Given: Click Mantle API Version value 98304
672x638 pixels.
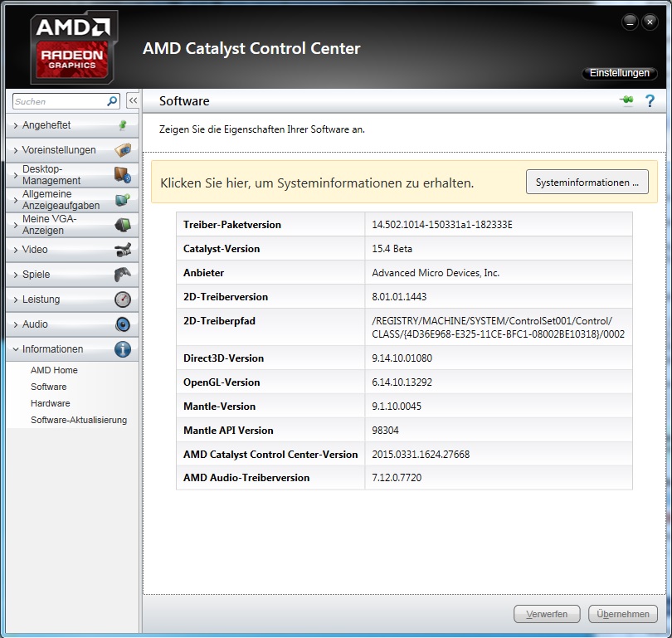Looking at the screenshot, I should [385, 431].
